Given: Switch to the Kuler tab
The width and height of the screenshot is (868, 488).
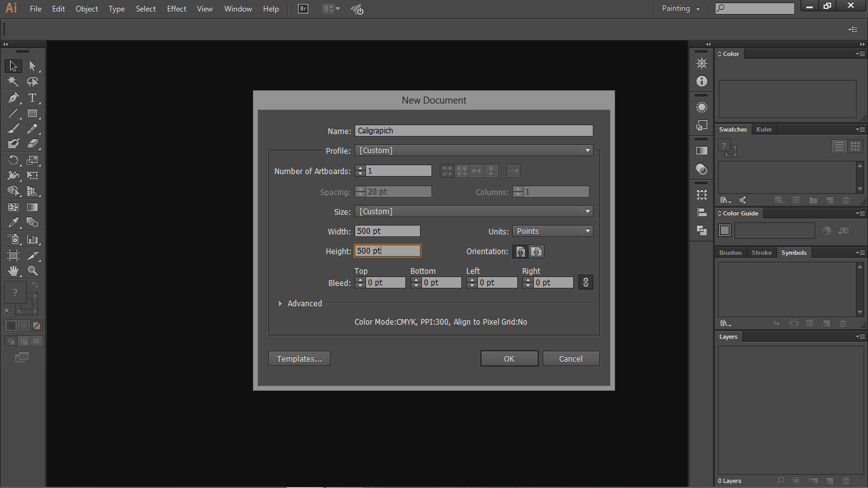Looking at the screenshot, I should [x=764, y=129].
